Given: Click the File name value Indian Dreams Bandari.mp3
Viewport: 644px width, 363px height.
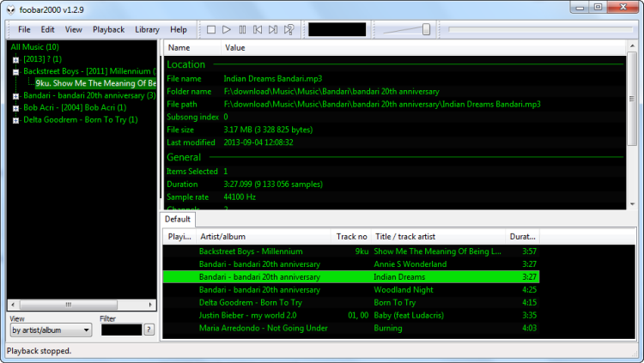Looking at the screenshot, I should (273, 79).
